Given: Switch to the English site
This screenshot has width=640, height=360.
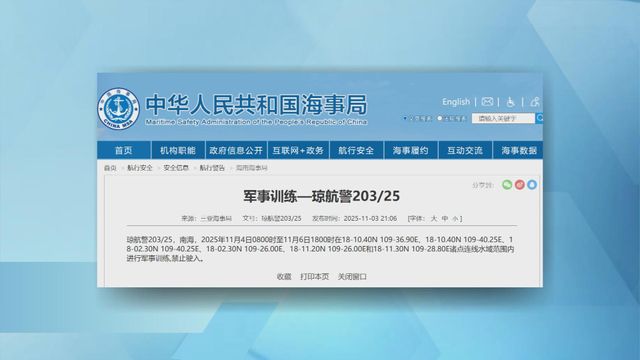Looking at the screenshot, I should [456, 102].
